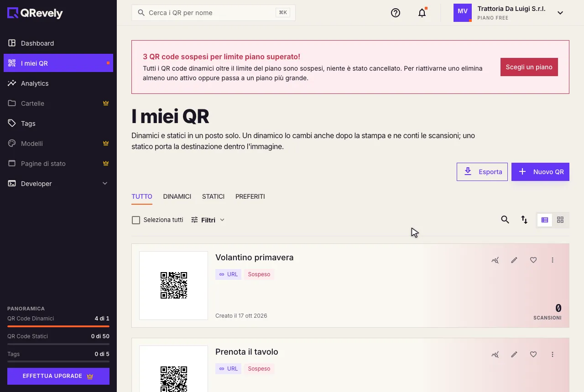The width and height of the screenshot is (584, 392).
Task: Click Sospeso badge on Volantino primavera
Action: 259,274
